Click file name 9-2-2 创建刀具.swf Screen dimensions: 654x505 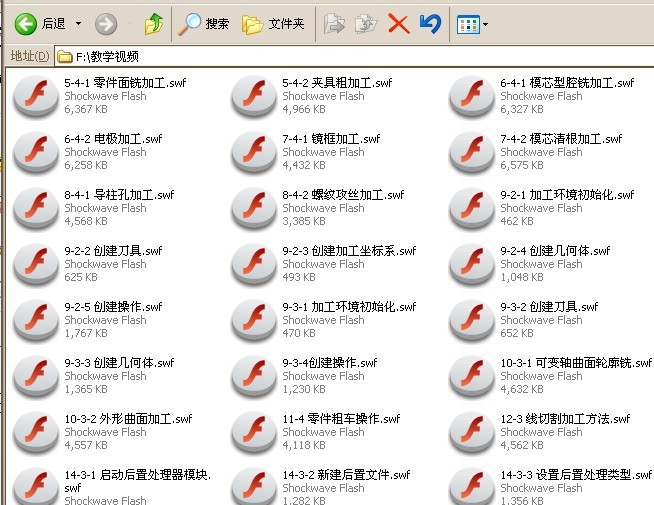[x=113, y=251]
